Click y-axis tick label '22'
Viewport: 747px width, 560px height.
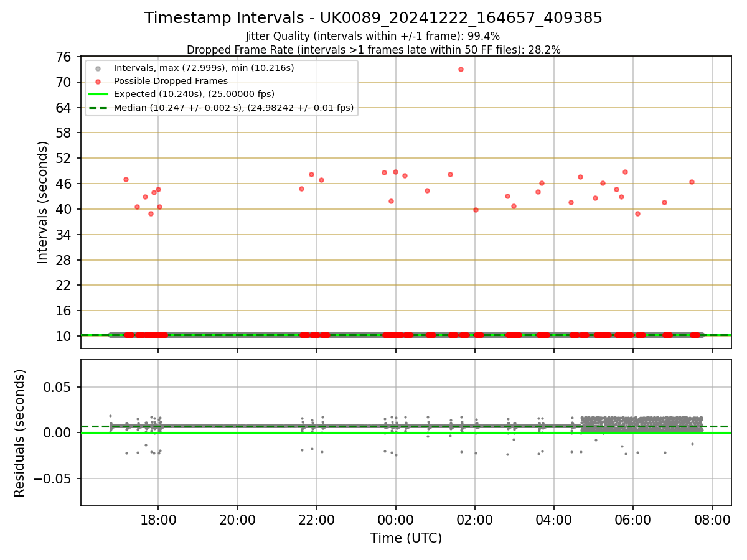coord(64,286)
